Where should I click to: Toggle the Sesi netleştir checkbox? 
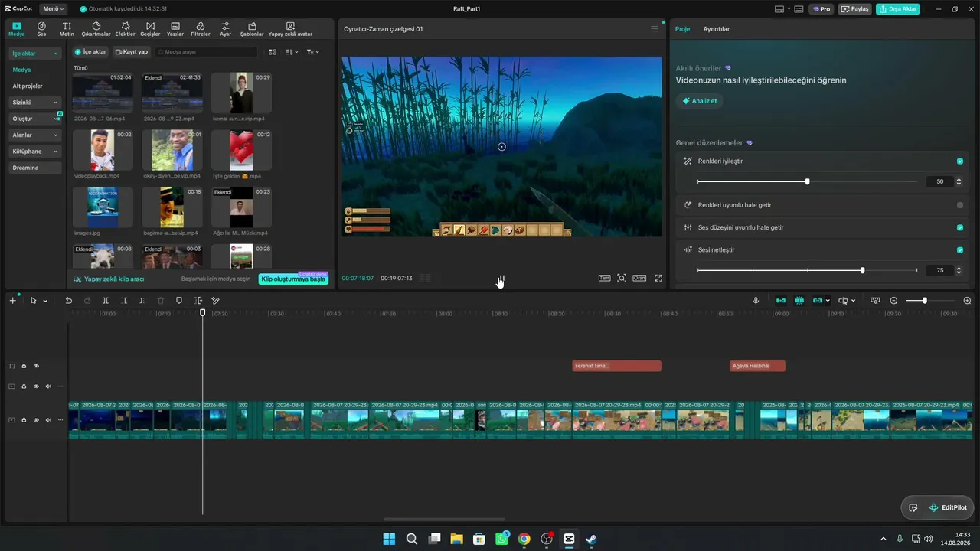960,250
